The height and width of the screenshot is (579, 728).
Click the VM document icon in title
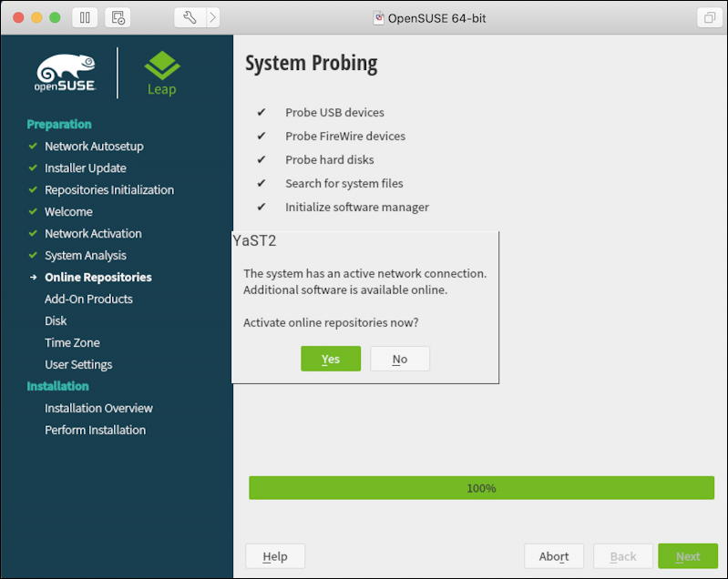coord(379,18)
